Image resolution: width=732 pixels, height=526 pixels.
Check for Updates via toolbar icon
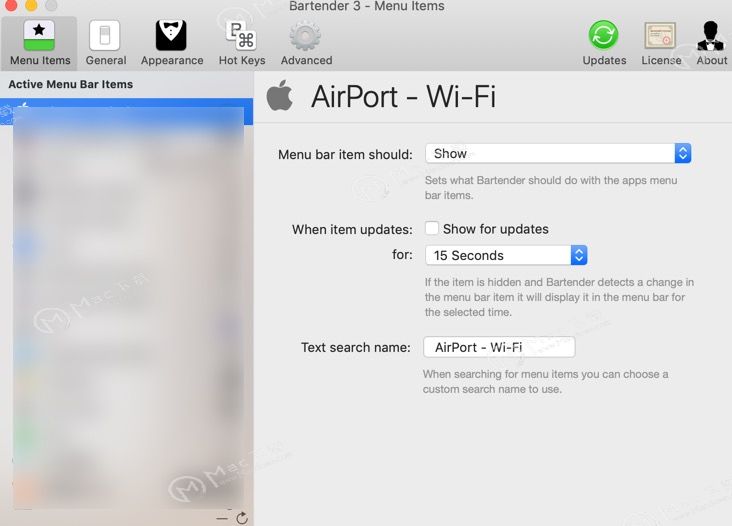(x=604, y=43)
